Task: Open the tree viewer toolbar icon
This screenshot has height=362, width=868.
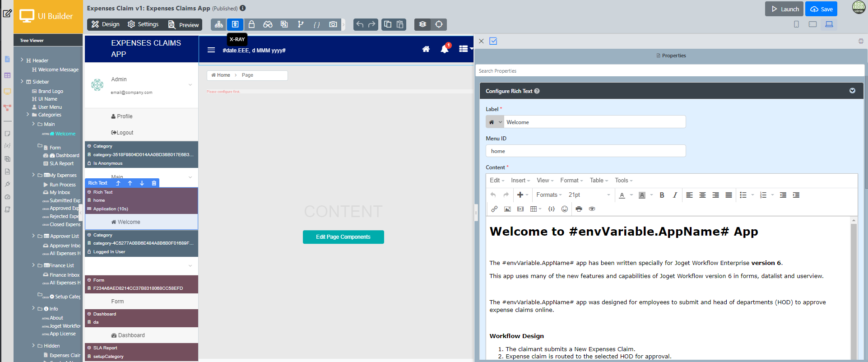Action: 219,24
